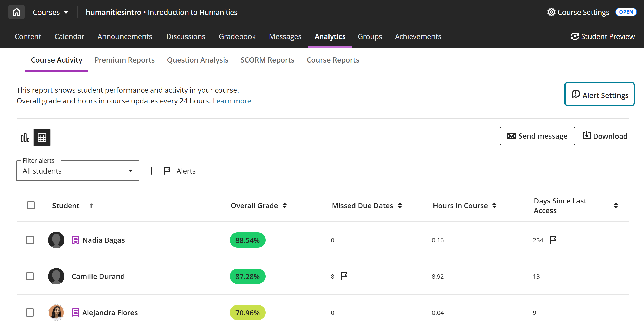The height and width of the screenshot is (322, 644).
Task: Select the table view icon
Action: coord(42,137)
